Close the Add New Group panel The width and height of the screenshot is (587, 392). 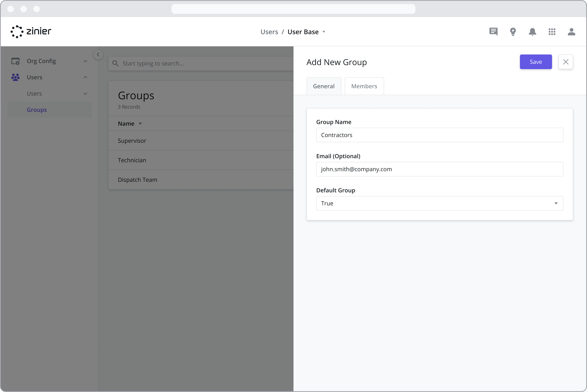565,62
